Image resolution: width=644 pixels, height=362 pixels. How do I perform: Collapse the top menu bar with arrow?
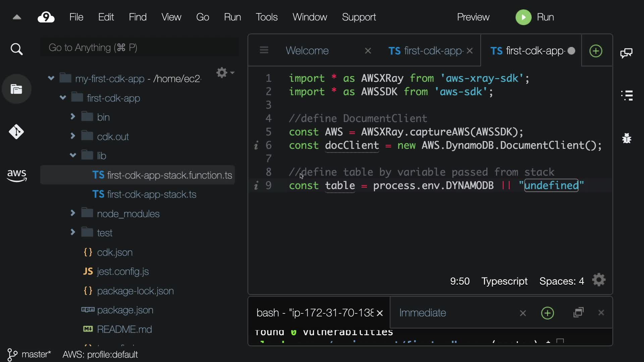17,17
